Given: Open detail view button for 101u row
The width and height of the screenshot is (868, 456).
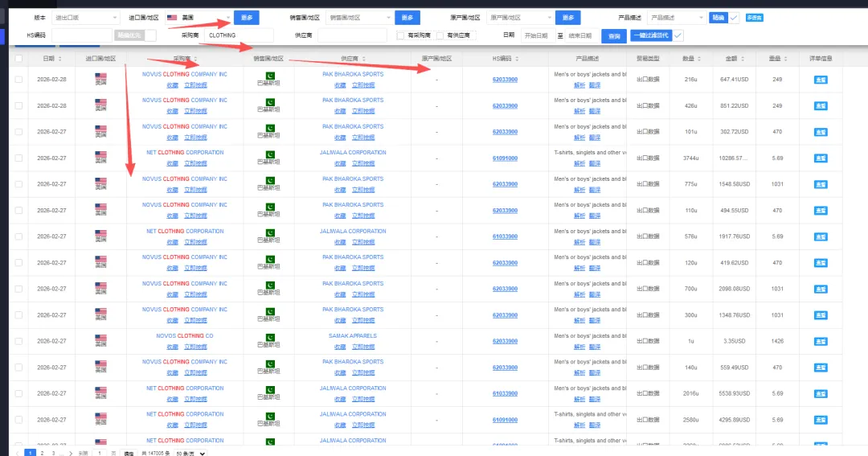Looking at the screenshot, I should coord(821,132).
